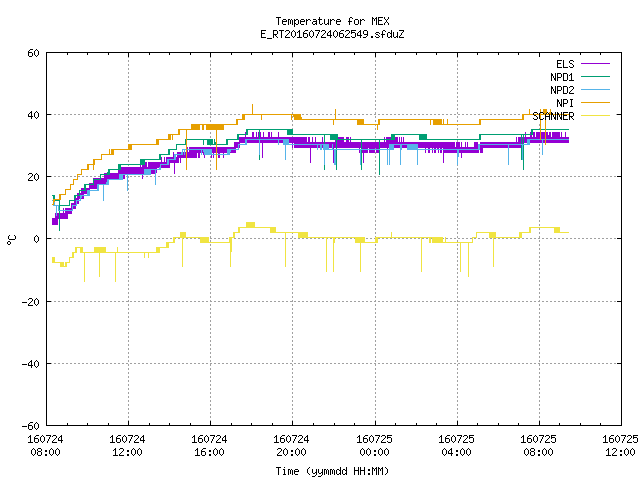
Task: Pick the orange NPI legend line sample
Action: click(595, 103)
